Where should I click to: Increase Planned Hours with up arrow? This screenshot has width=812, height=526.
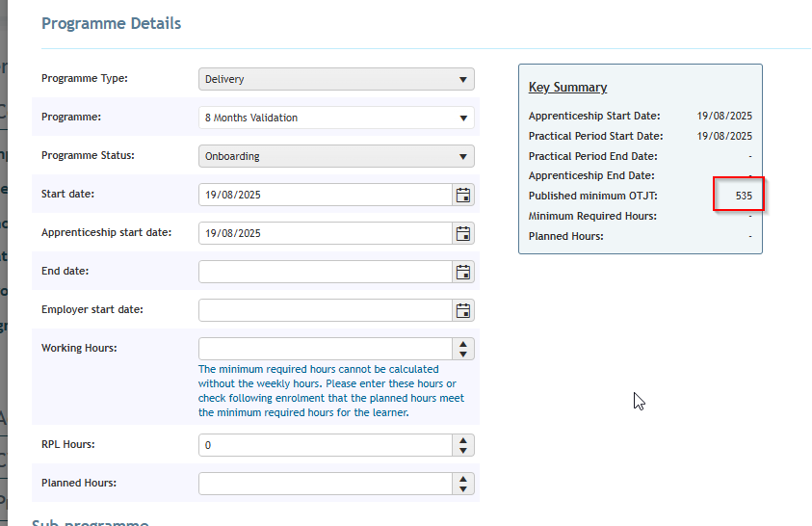pos(463,479)
